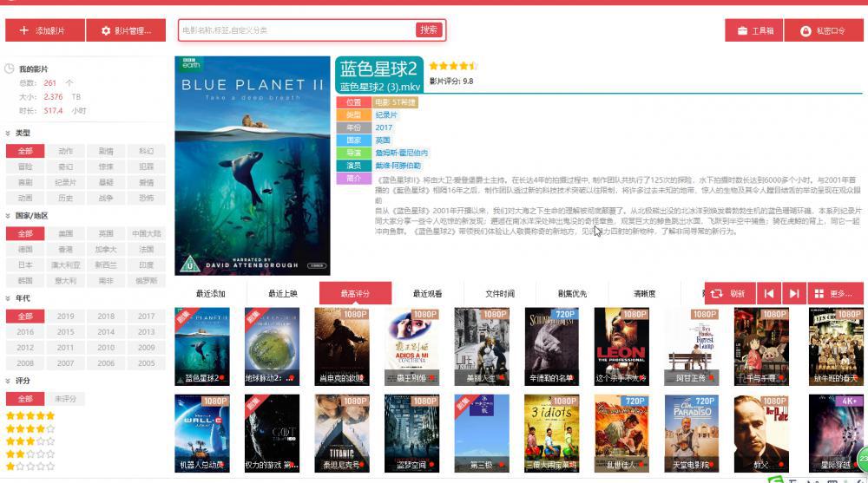868x483 pixels.
Task: Open 霸王别姬 thumbnail
Action: click(411, 346)
